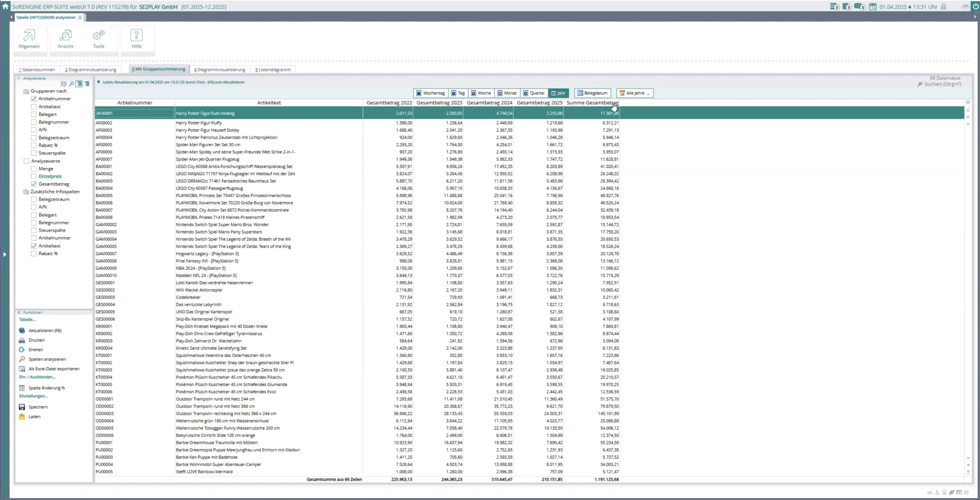980x500 pixels.
Task: Click the home icon in title bar
Action: pyautogui.click(x=5, y=6)
